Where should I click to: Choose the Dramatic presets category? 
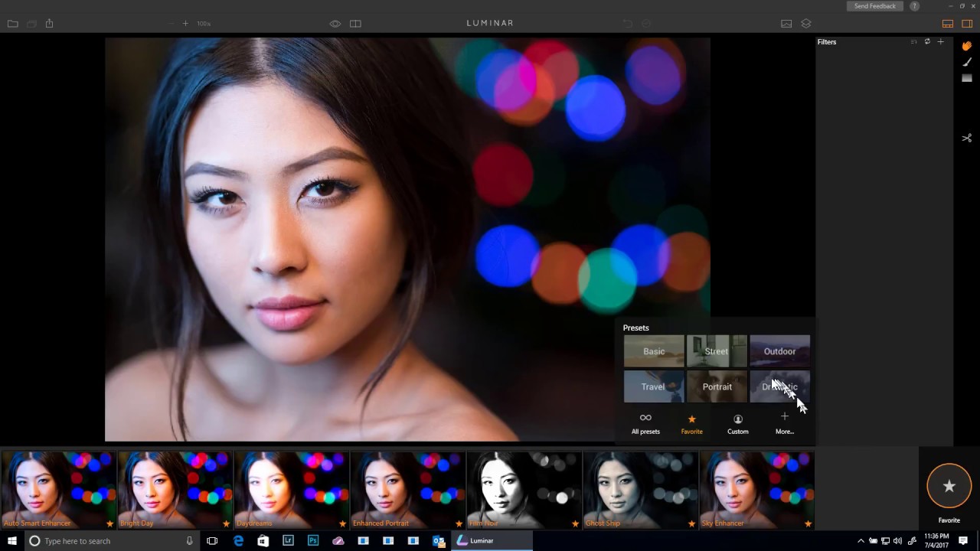[779, 386]
